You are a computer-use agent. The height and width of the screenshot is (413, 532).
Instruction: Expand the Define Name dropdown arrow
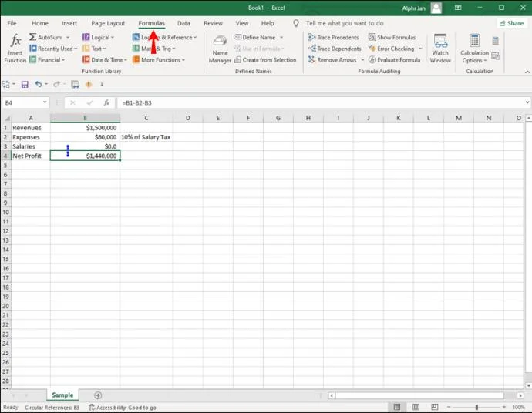[281, 37]
